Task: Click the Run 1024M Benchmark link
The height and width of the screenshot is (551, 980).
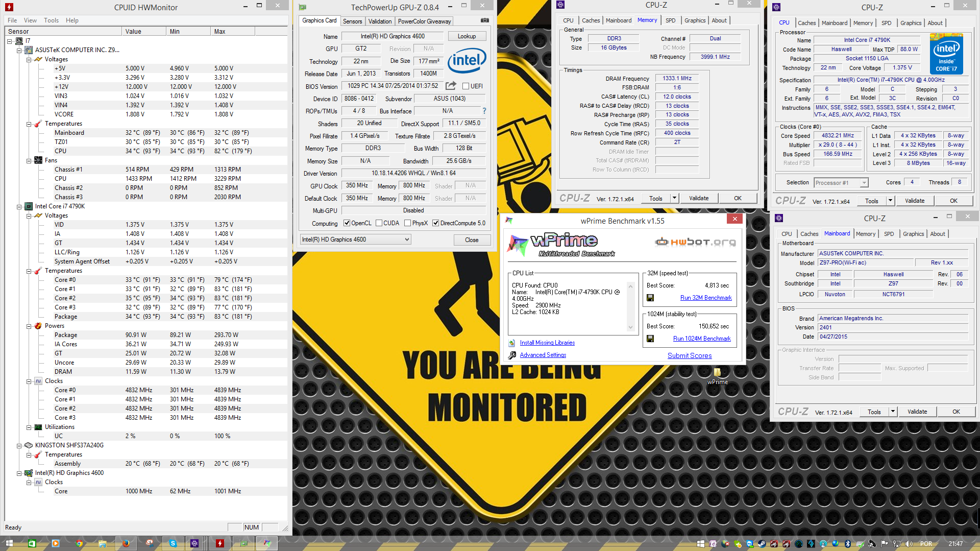Action: [x=702, y=339]
